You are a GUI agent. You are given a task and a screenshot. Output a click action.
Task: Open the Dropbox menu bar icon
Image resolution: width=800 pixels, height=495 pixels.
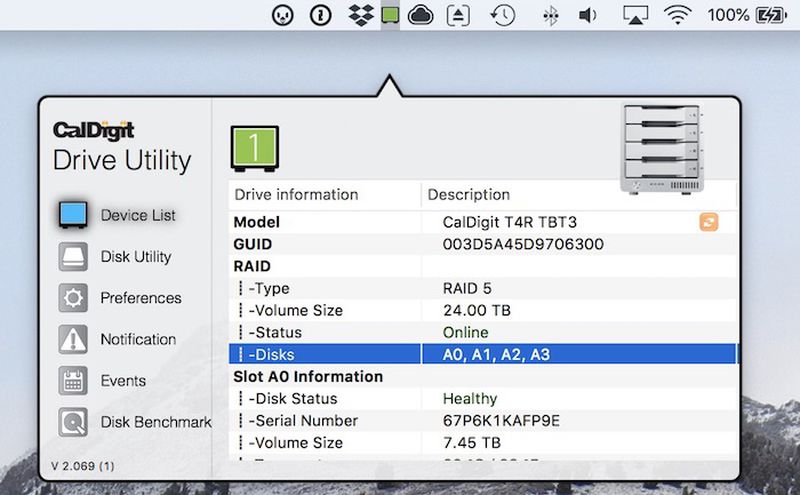click(361, 15)
